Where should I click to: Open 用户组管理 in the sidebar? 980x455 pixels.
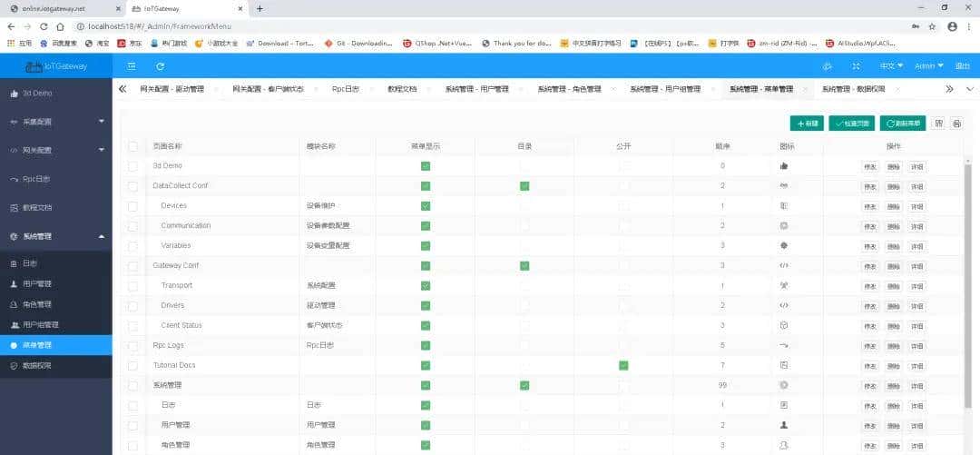tap(56, 325)
